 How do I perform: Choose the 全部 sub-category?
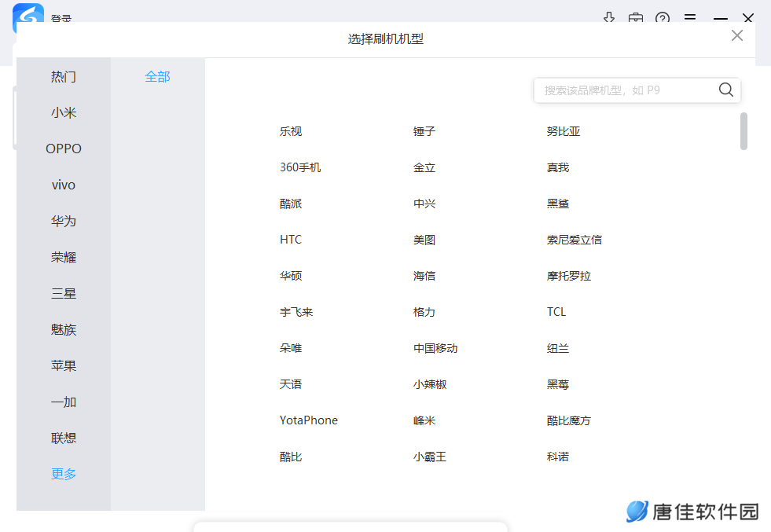pos(157,77)
